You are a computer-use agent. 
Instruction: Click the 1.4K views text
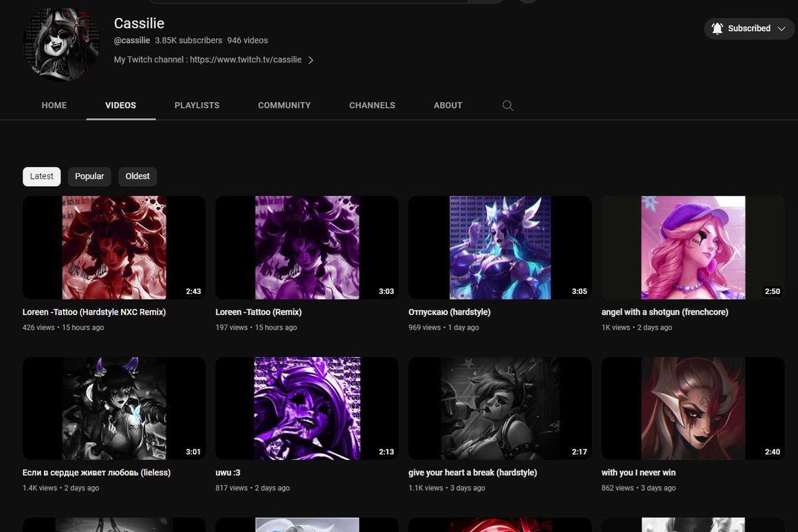click(x=40, y=488)
